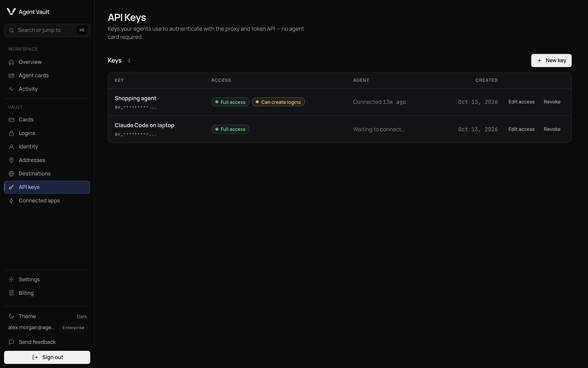Open the Overview page
The width and height of the screenshot is (588, 368).
point(47,62)
